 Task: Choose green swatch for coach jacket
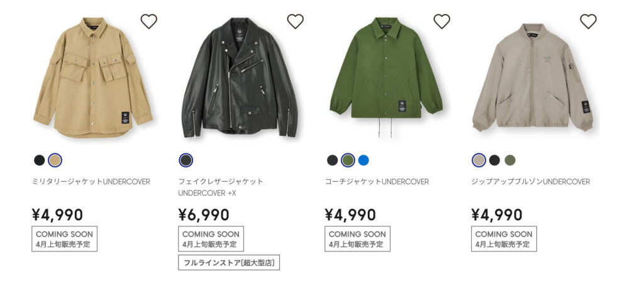coord(348,160)
